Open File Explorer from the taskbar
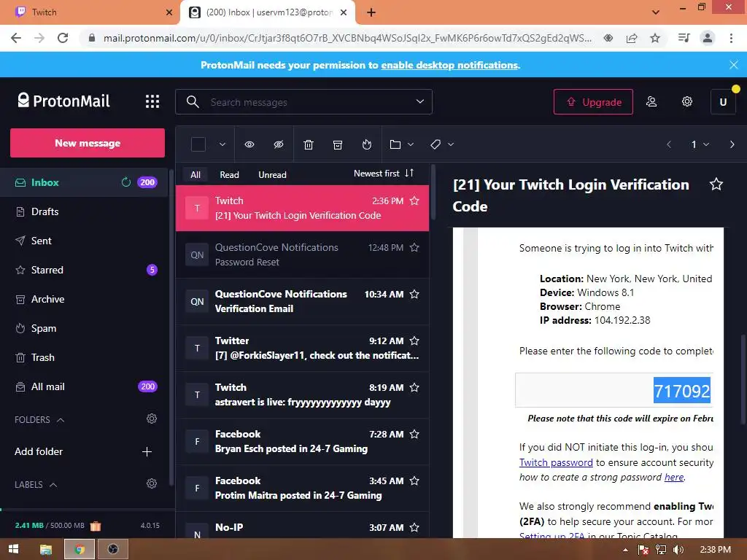This screenshot has height=560, width=747. (x=46, y=550)
